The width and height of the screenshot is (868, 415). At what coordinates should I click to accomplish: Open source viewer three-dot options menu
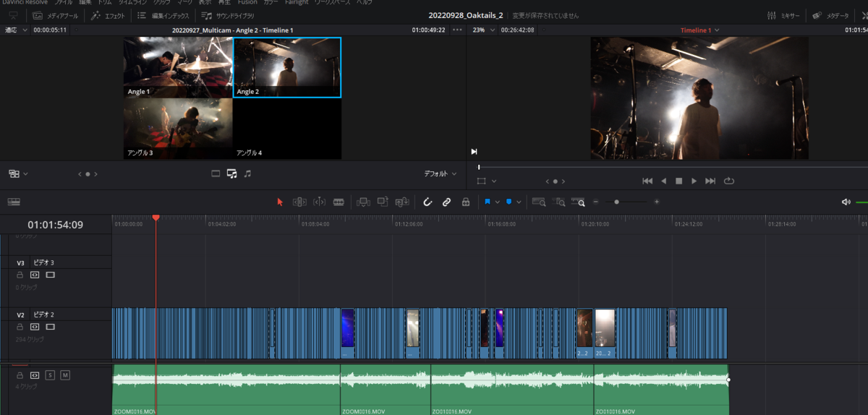coord(456,30)
